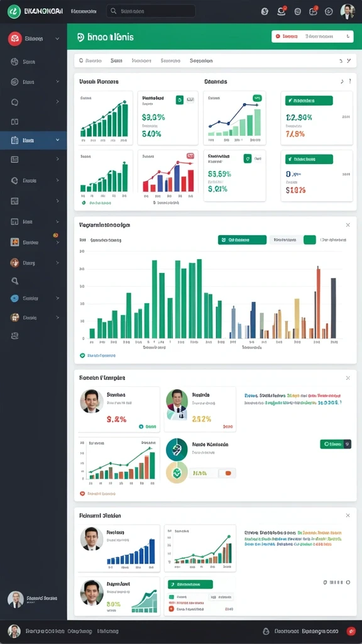Image resolution: width=362 pixels, height=644 pixels.
Task: Open the portrait beside the blue bar chart
Action: (x=92, y=538)
